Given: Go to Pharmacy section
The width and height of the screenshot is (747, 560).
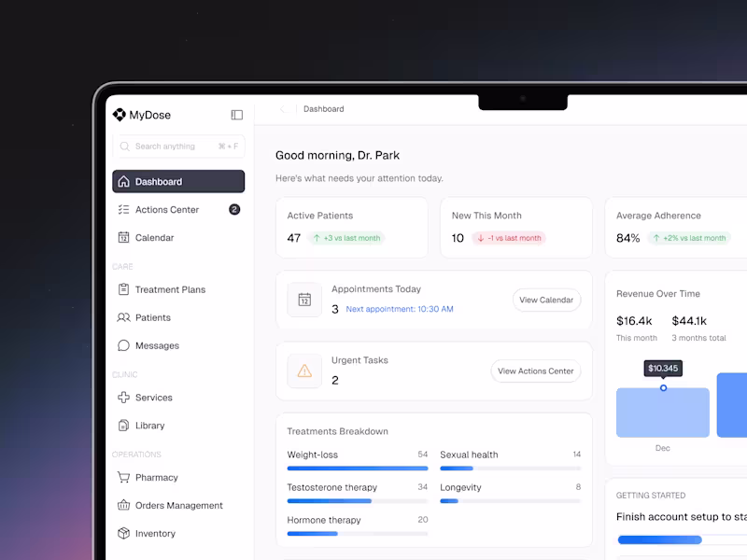Looking at the screenshot, I should tap(178, 477).
